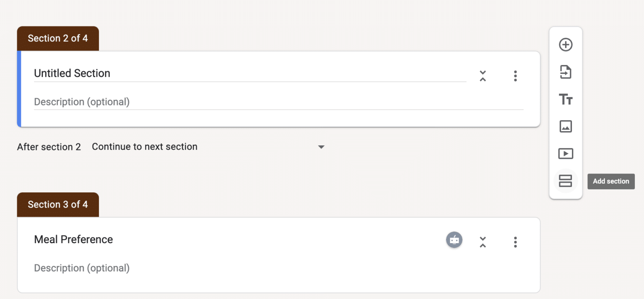Click the Add section tooltip button
Image resolution: width=644 pixels, height=299 pixels.
point(611,181)
